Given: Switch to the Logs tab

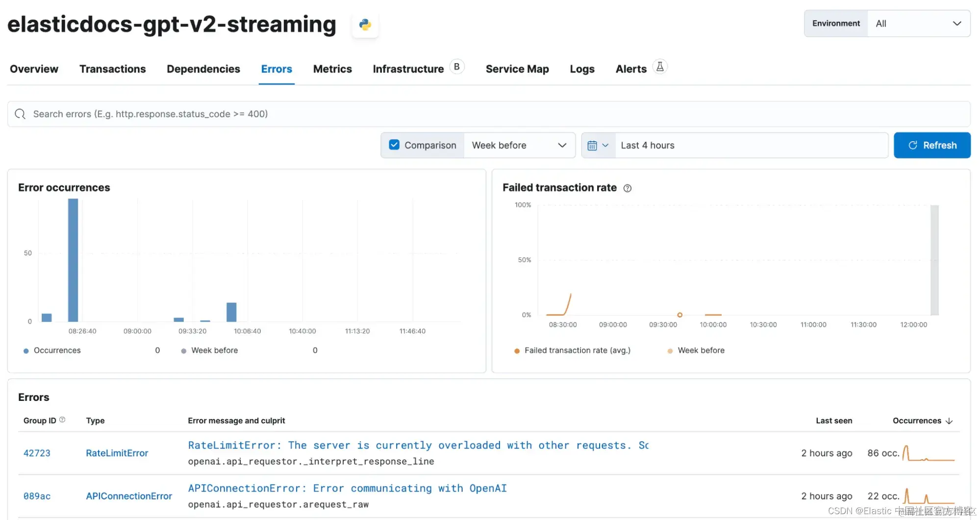Looking at the screenshot, I should tap(582, 69).
